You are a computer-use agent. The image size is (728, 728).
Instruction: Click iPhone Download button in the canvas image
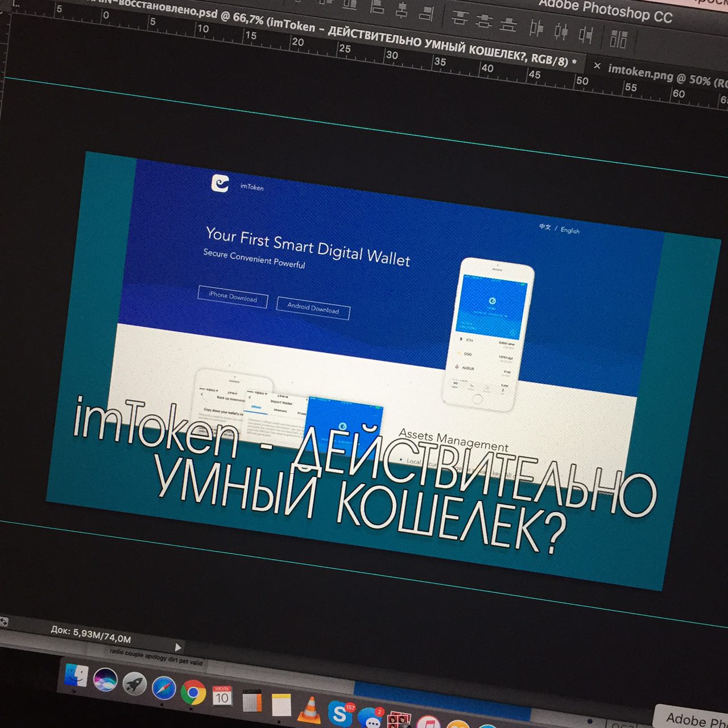pyautogui.click(x=233, y=296)
